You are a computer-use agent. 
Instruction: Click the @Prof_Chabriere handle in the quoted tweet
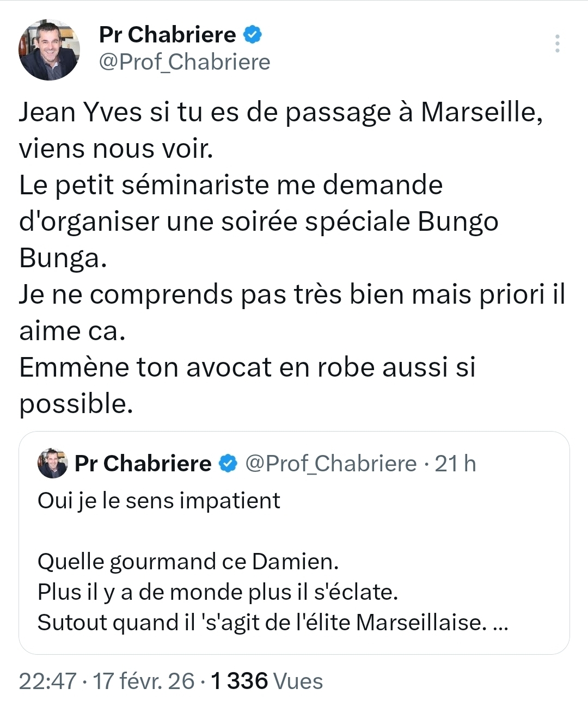[x=331, y=464]
